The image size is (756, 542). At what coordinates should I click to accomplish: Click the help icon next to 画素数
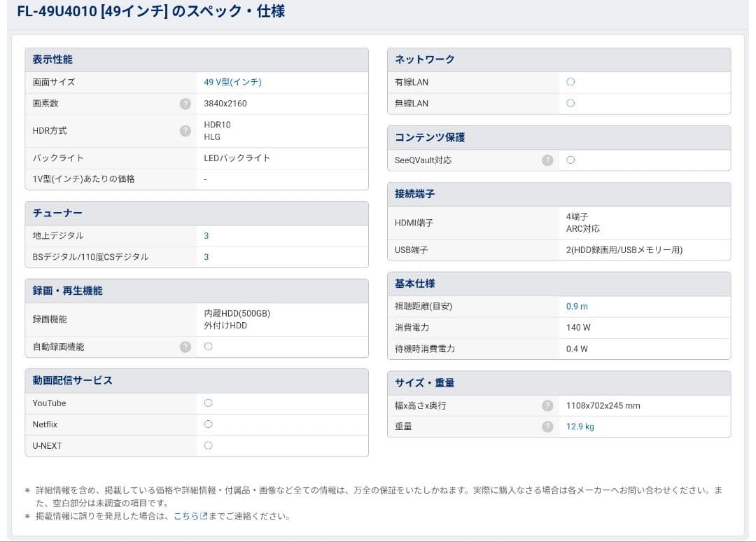(185, 103)
